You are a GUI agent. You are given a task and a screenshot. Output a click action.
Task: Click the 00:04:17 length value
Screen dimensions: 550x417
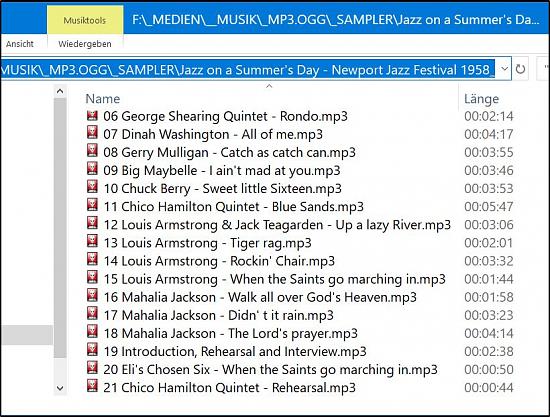click(489, 134)
